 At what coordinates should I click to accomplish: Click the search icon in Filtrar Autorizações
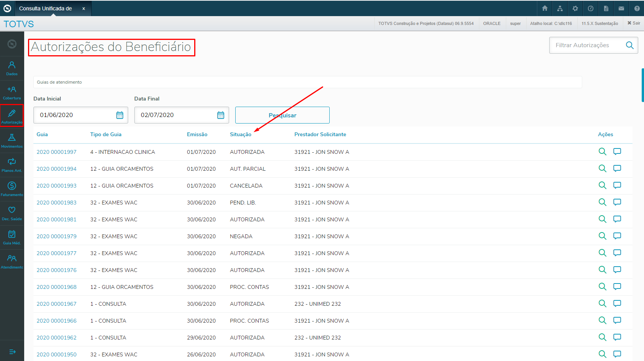(629, 45)
